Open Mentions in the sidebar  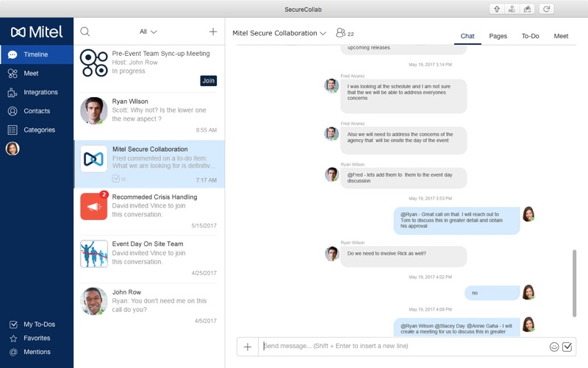(37, 352)
